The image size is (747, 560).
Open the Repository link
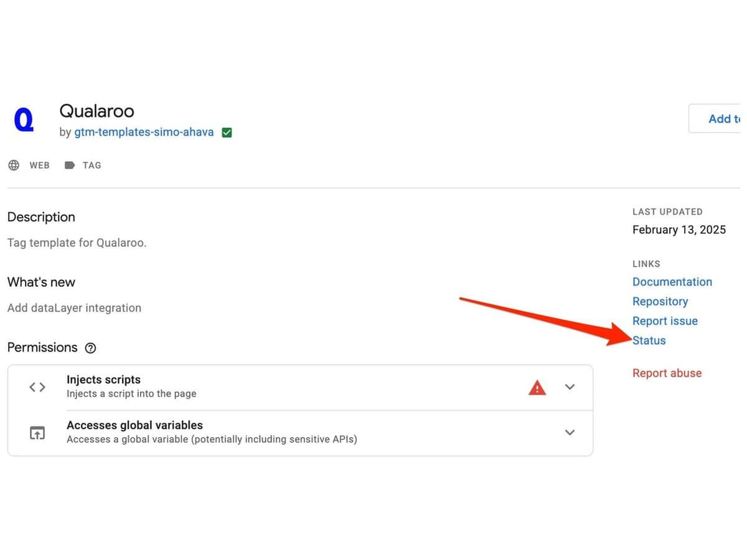(660, 301)
